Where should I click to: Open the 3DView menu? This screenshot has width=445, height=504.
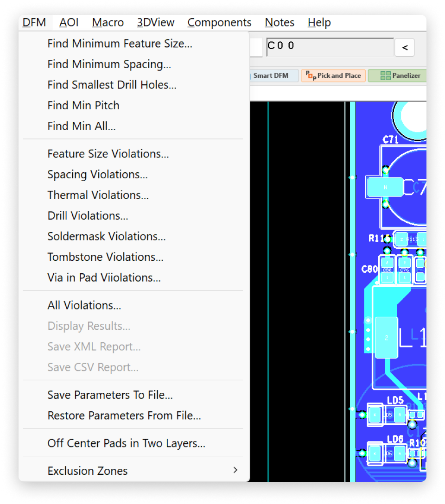[155, 22]
